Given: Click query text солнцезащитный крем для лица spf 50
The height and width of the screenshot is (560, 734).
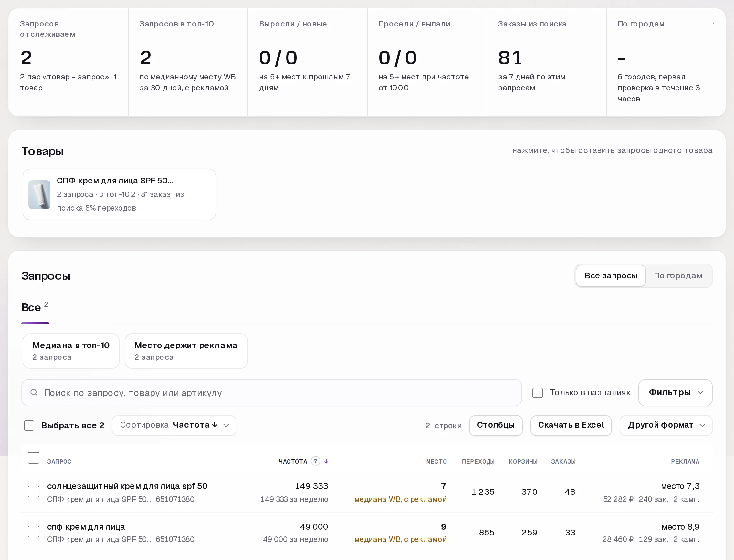Looking at the screenshot, I should [127, 486].
